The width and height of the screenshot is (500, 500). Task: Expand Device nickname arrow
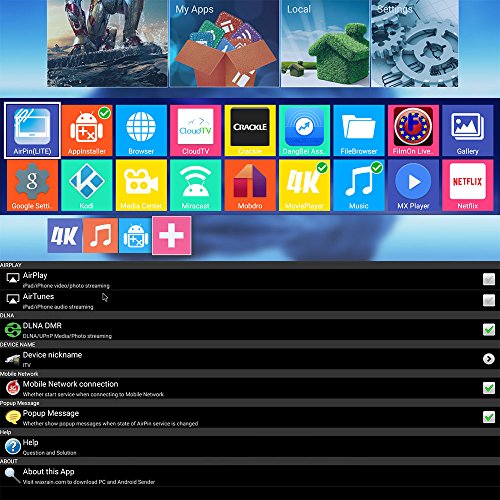(x=489, y=359)
